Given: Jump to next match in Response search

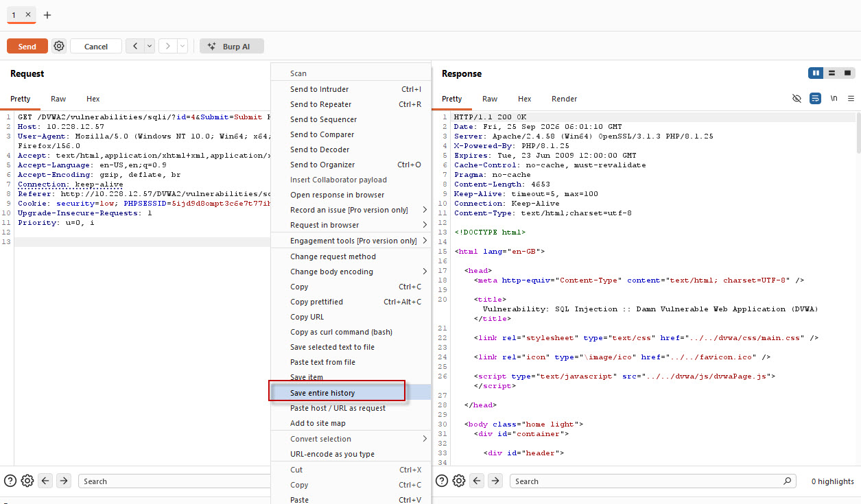Looking at the screenshot, I should pyautogui.click(x=495, y=481).
